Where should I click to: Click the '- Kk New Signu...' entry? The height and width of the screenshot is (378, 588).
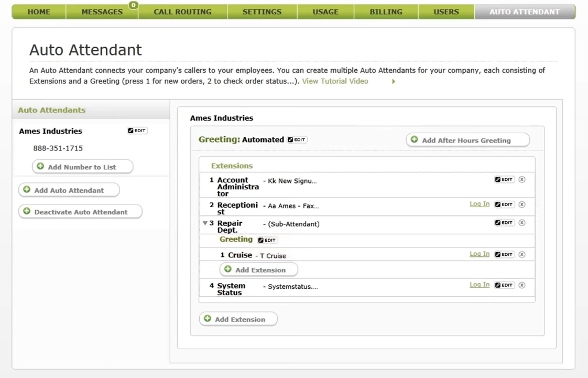click(x=290, y=181)
